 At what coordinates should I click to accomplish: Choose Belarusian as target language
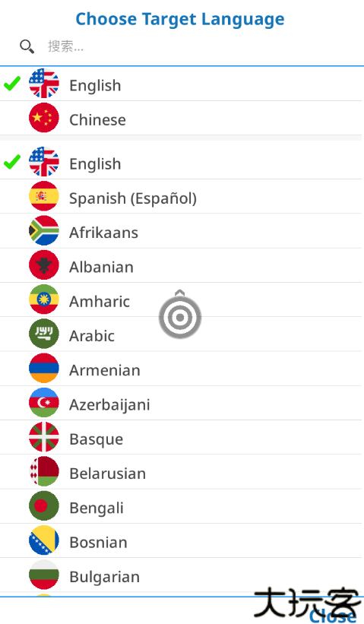coord(181,471)
